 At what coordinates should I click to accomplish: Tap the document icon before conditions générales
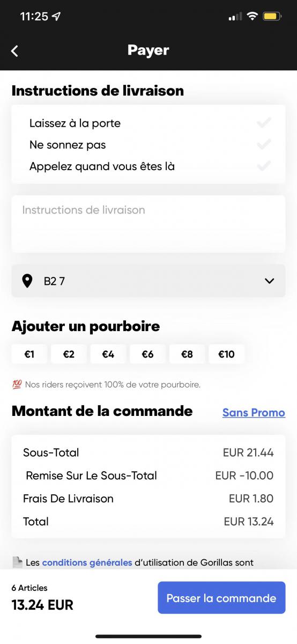point(17,562)
